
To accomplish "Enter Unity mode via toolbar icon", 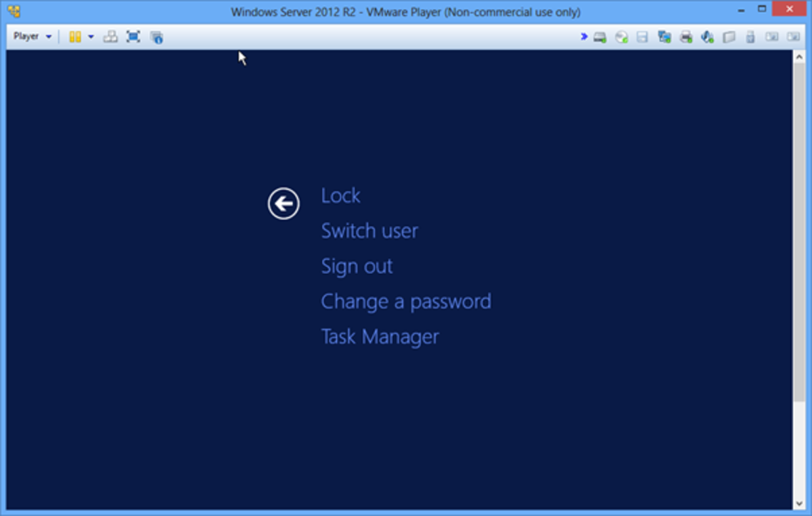I will [110, 37].
